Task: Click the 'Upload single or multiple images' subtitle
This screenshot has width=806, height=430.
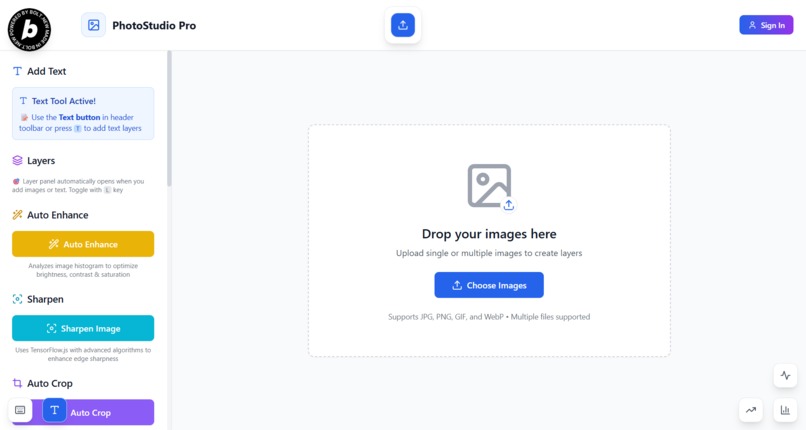Action: 489,253
